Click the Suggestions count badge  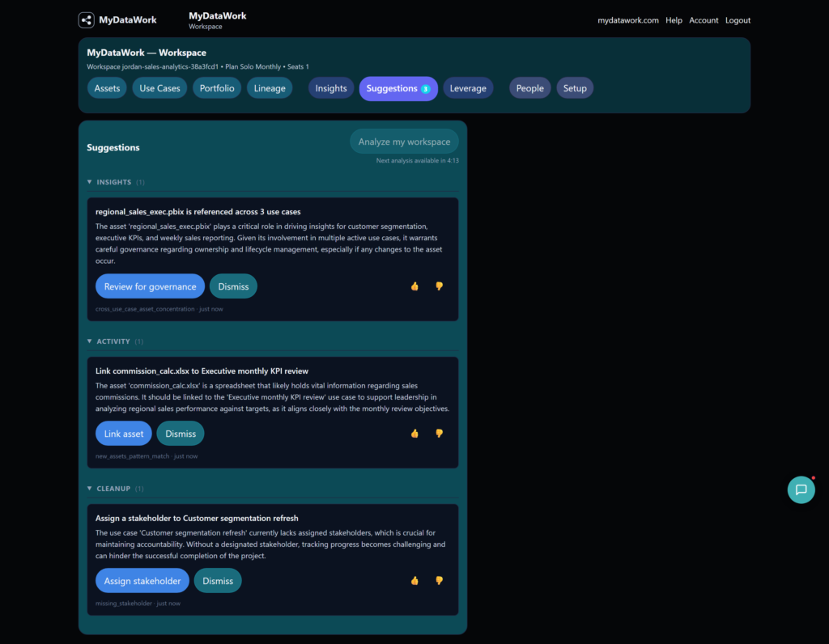425,89
